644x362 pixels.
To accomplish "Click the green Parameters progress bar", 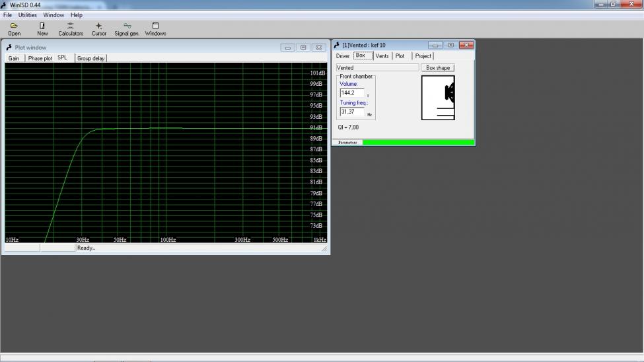I will point(418,143).
